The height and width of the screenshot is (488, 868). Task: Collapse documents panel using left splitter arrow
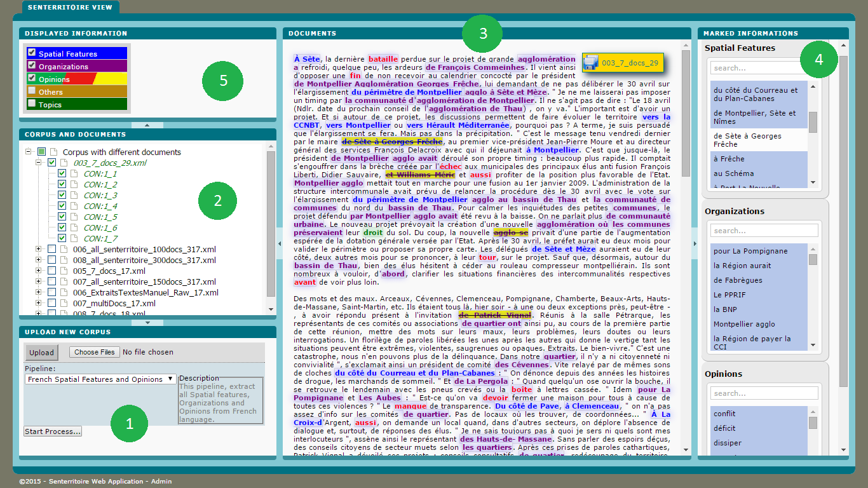(x=280, y=243)
